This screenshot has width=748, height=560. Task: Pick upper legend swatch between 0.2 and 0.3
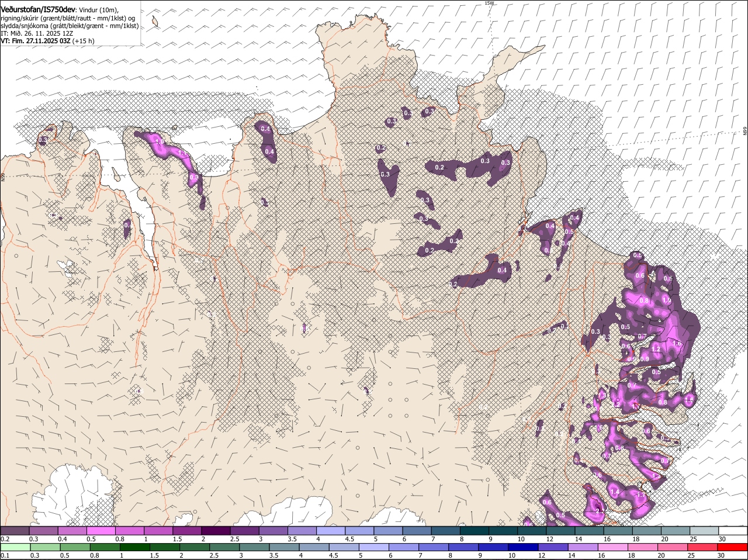pos(15,530)
